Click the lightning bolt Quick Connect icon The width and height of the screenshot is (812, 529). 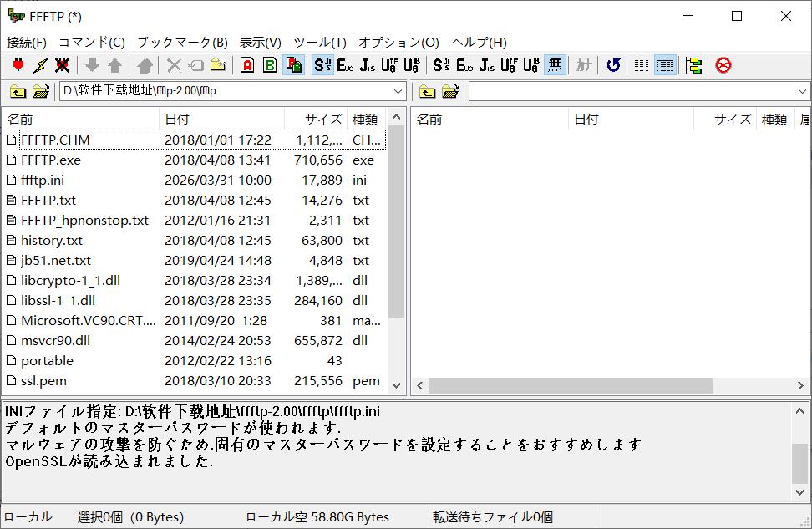click(x=40, y=65)
